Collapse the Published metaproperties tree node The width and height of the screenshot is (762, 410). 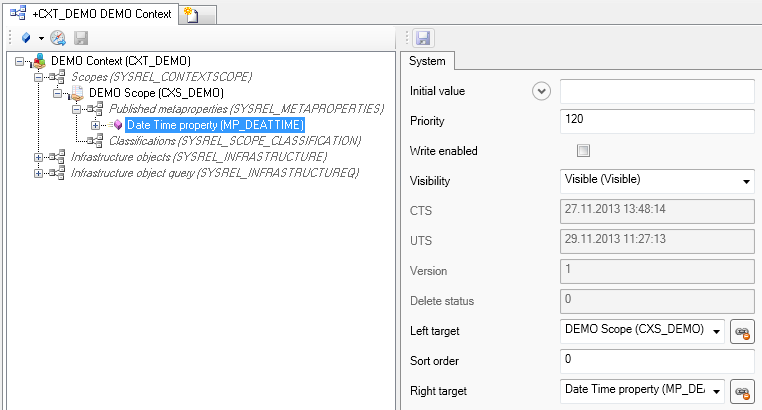click(x=78, y=108)
